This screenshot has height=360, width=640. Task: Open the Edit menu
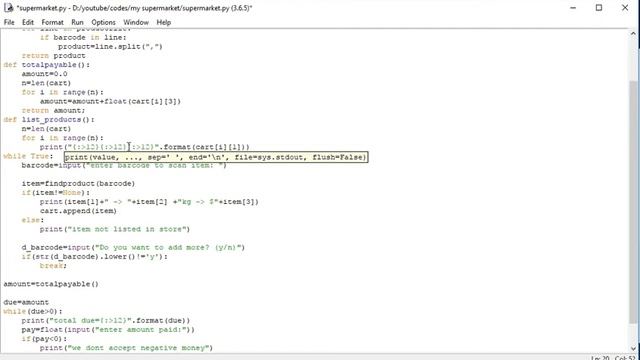pyautogui.click(x=28, y=22)
